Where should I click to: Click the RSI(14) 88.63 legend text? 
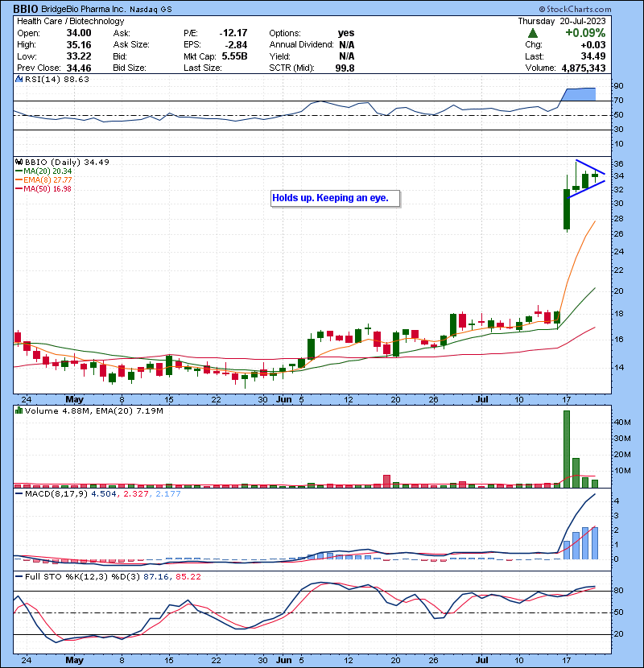coord(57,79)
